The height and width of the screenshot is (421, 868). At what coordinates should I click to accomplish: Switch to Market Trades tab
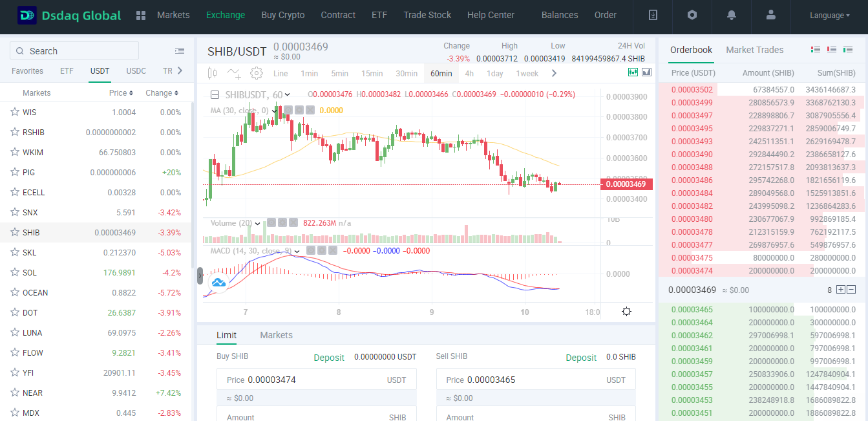pos(754,50)
